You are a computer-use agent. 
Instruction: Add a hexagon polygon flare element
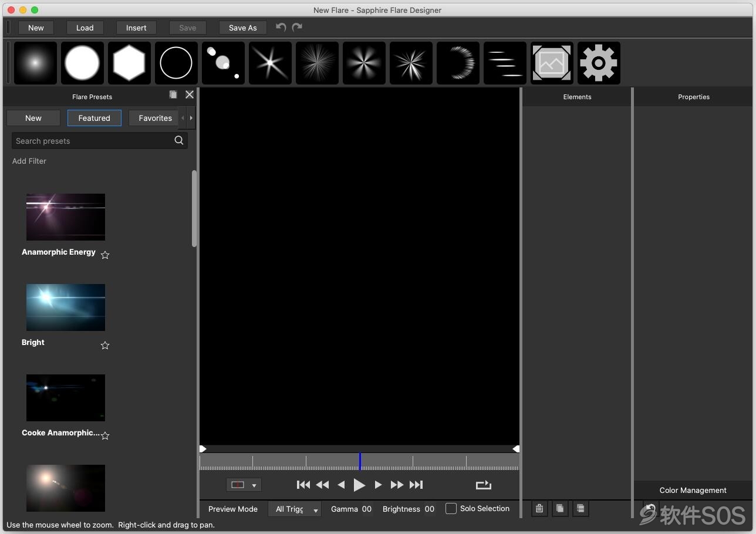129,63
